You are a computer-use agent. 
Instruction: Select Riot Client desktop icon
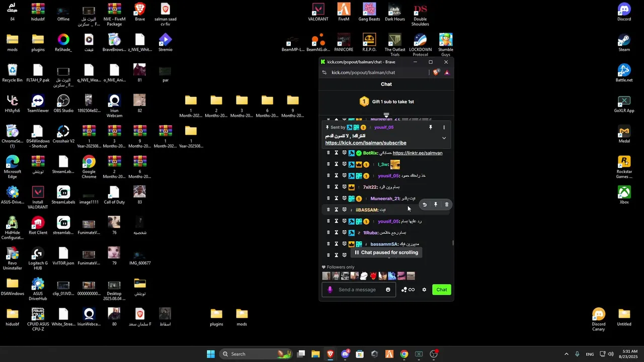click(x=38, y=226)
